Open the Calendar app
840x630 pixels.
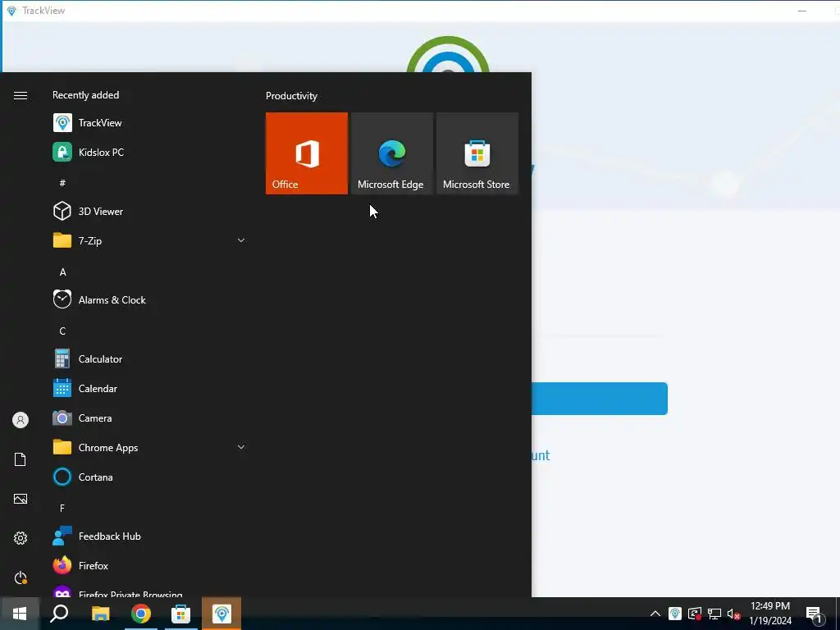[x=149, y=388]
